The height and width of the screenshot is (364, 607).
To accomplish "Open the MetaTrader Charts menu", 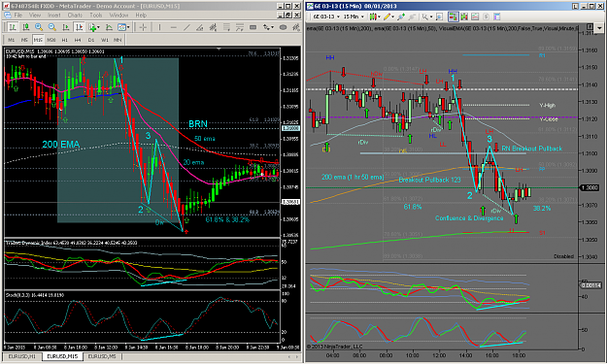I will (x=75, y=16).
